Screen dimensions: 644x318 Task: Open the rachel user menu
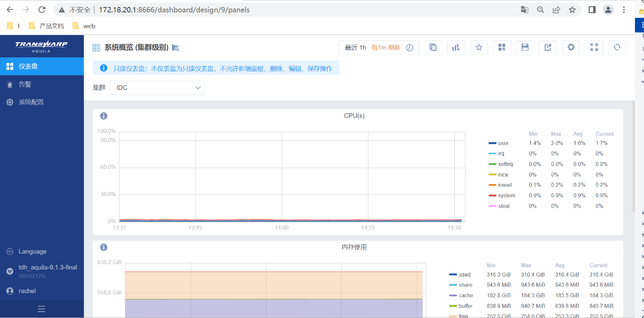(21, 291)
